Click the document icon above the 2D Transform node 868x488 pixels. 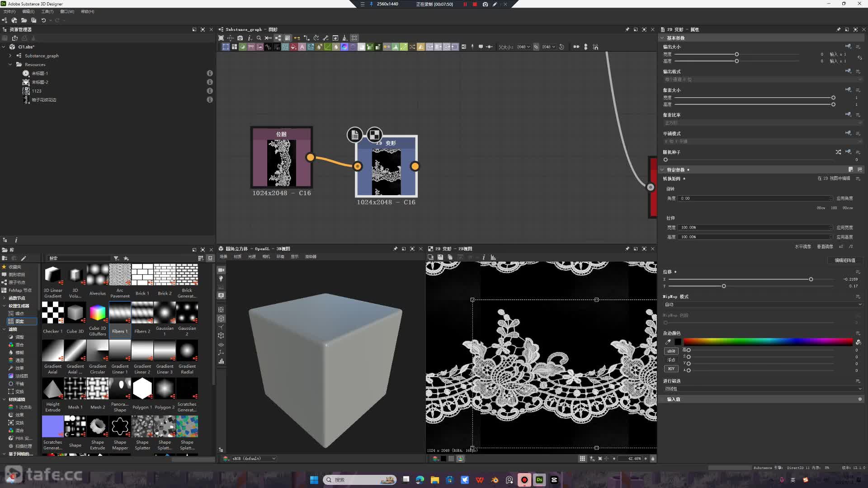pyautogui.click(x=355, y=135)
